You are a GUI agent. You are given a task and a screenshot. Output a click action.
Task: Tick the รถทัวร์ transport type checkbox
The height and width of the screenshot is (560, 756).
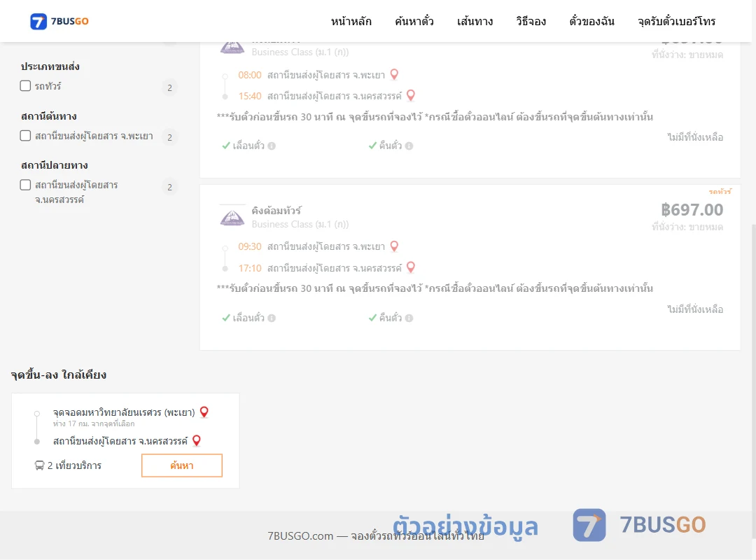[x=26, y=86]
